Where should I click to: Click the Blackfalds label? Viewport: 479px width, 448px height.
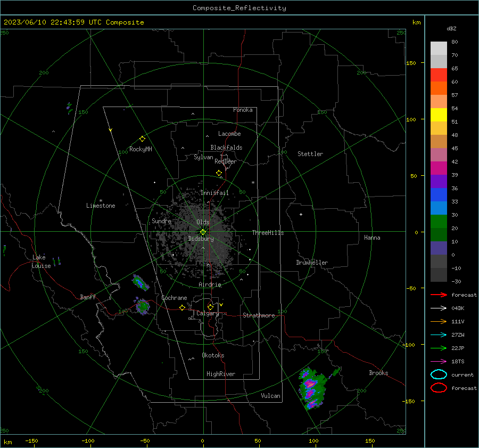(226, 148)
